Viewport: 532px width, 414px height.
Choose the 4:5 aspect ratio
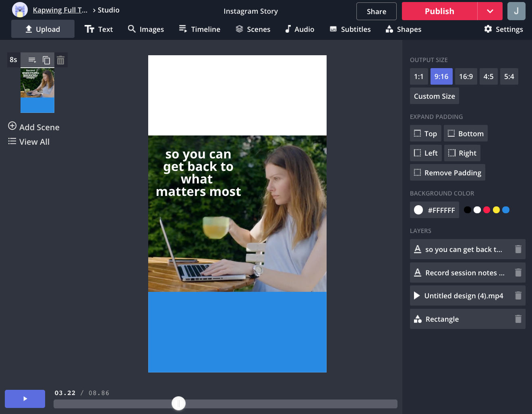488,77
